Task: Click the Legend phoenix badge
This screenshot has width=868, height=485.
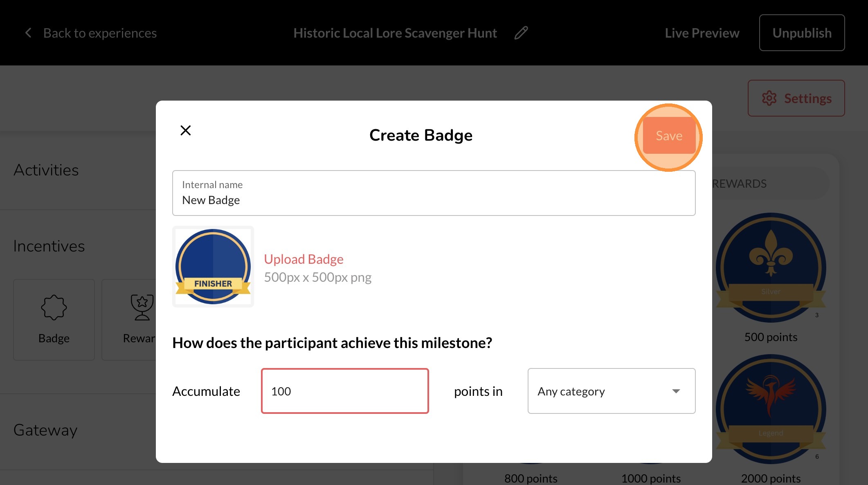Action: pyautogui.click(x=771, y=409)
